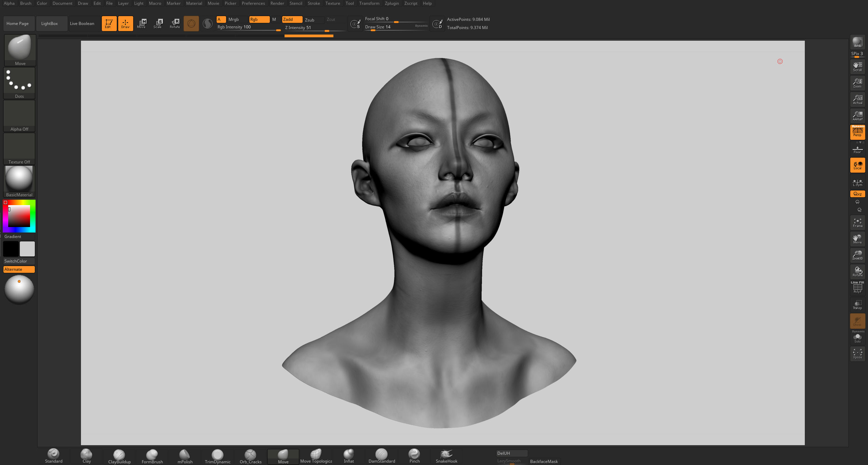Click the light direction sphere
The width and height of the screenshot is (868, 465).
[x=19, y=290]
